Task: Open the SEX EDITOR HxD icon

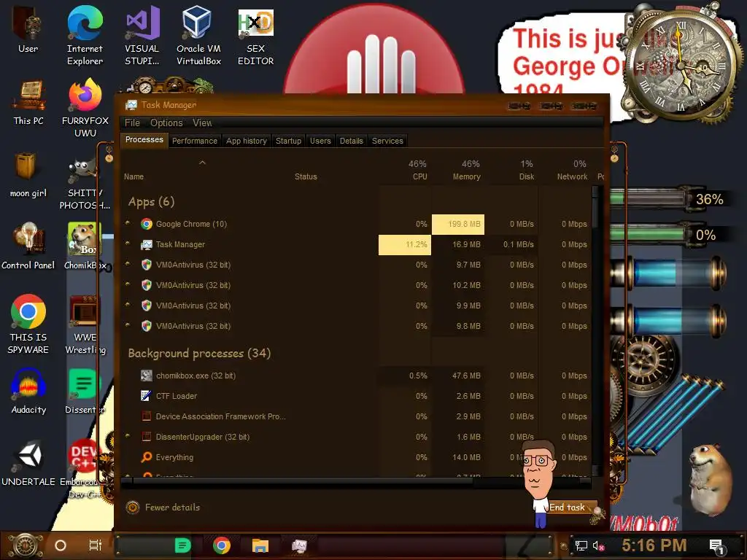Action: pos(255,35)
